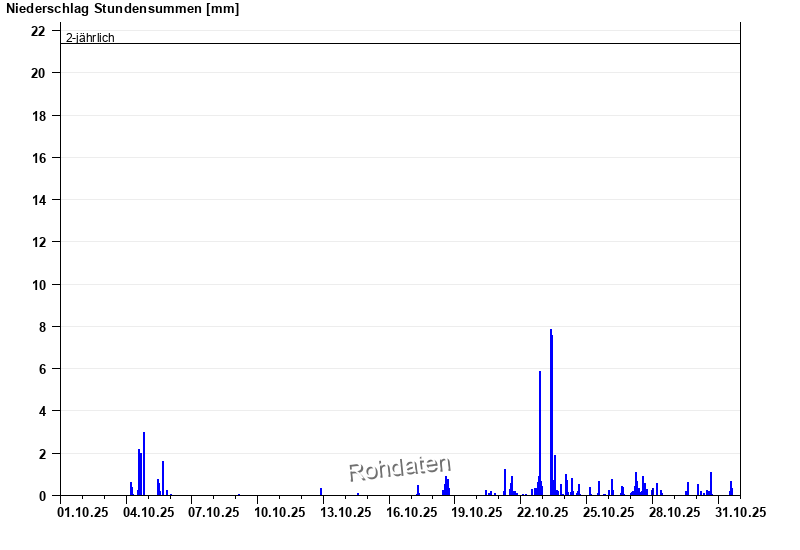
Task: Click the y-axis value 10
Action: click(x=38, y=285)
